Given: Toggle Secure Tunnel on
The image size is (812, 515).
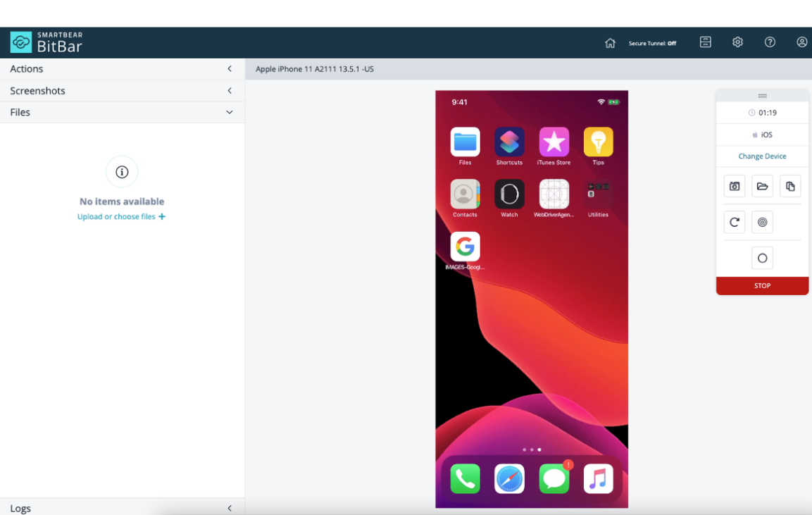Looking at the screenshot, I should (653, 42).
